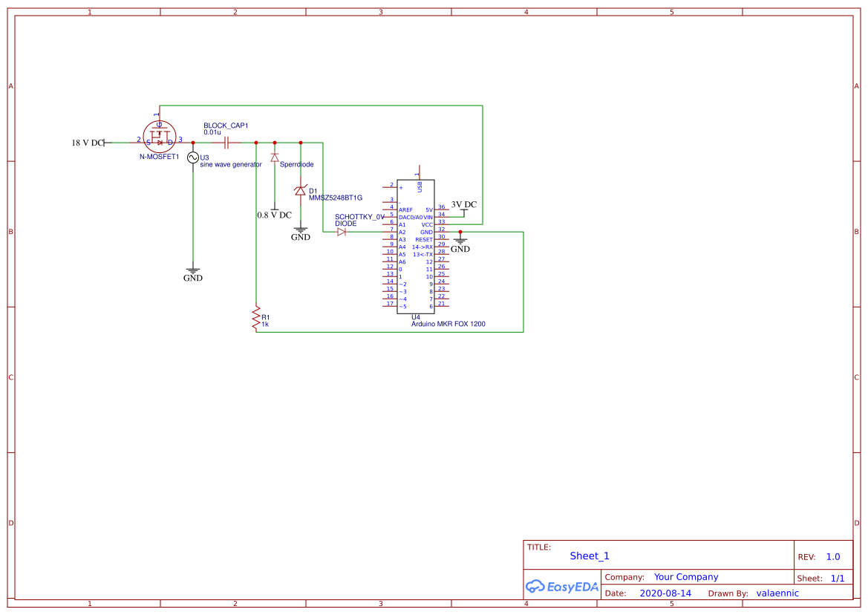Select the Zener diode D1 MMSZ5248BT1G
Screen dimensions: 868x615
[x=301, y=189]
